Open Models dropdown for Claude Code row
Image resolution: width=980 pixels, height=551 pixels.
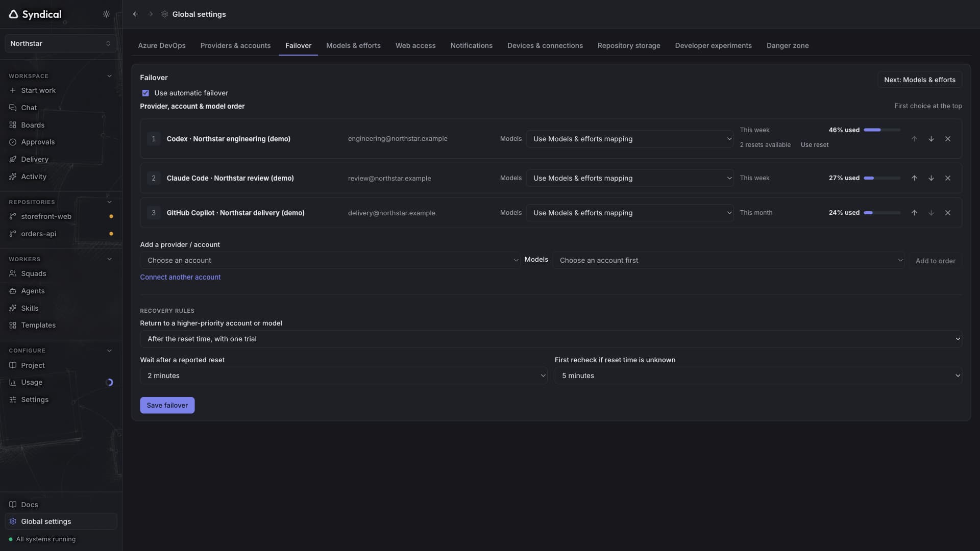630,178
